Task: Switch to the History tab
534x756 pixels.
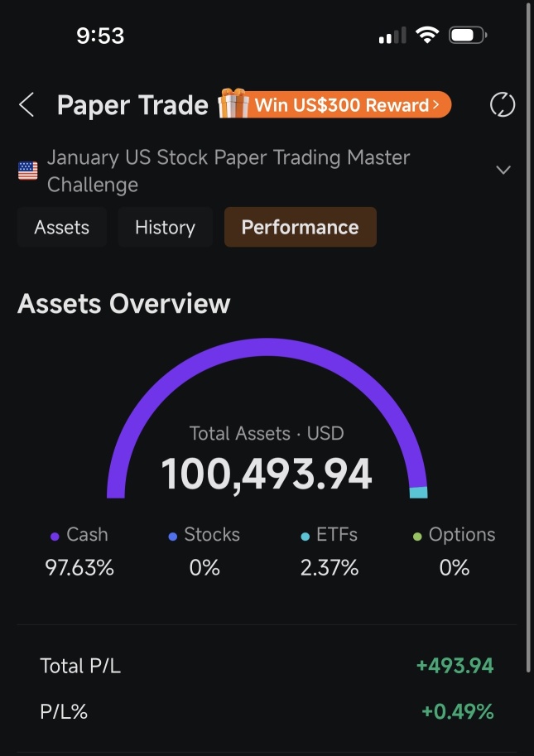Action: [x=165, y=227]
